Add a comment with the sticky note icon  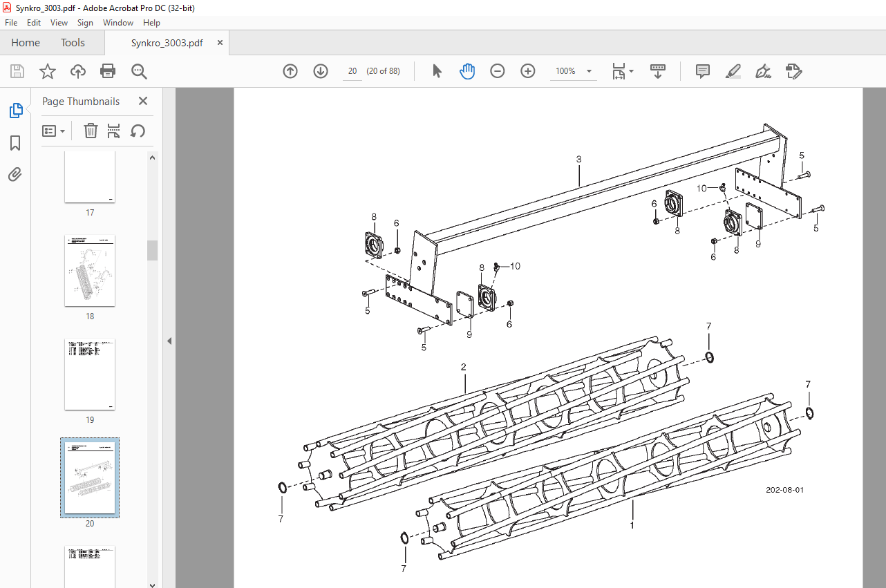703,71
